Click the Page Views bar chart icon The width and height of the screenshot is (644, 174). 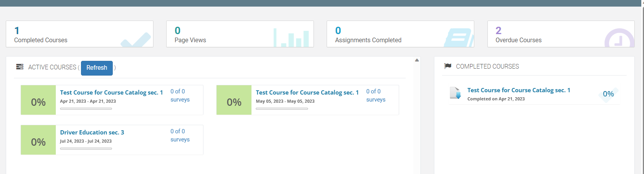[291, 38]
